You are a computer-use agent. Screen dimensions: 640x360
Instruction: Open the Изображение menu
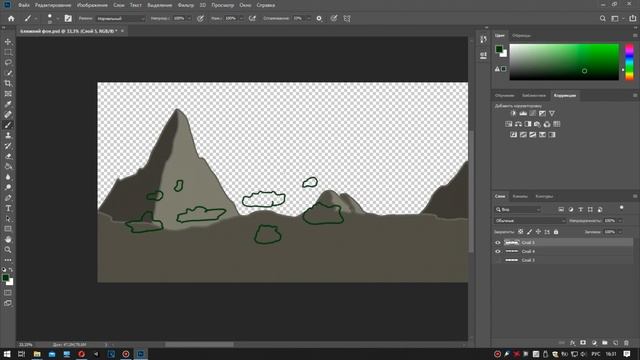coord(92,5)
